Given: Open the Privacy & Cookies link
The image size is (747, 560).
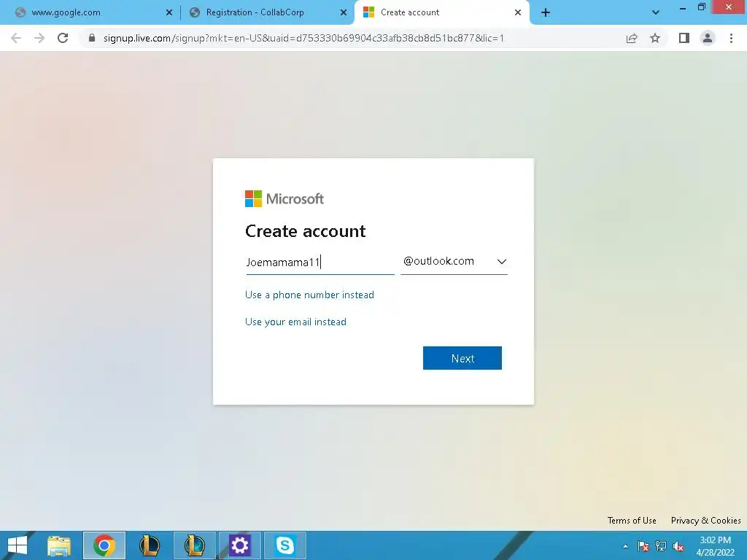Looking at the screenshot, I should 706,521.
